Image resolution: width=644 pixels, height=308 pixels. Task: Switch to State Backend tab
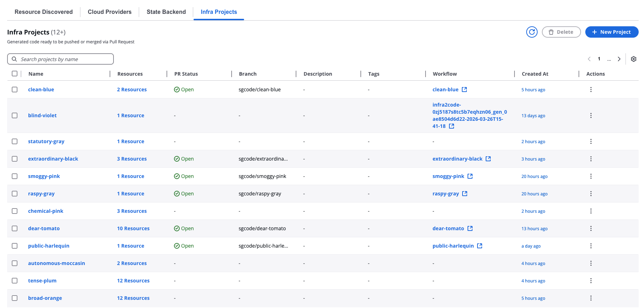click(x=166, y=12)
